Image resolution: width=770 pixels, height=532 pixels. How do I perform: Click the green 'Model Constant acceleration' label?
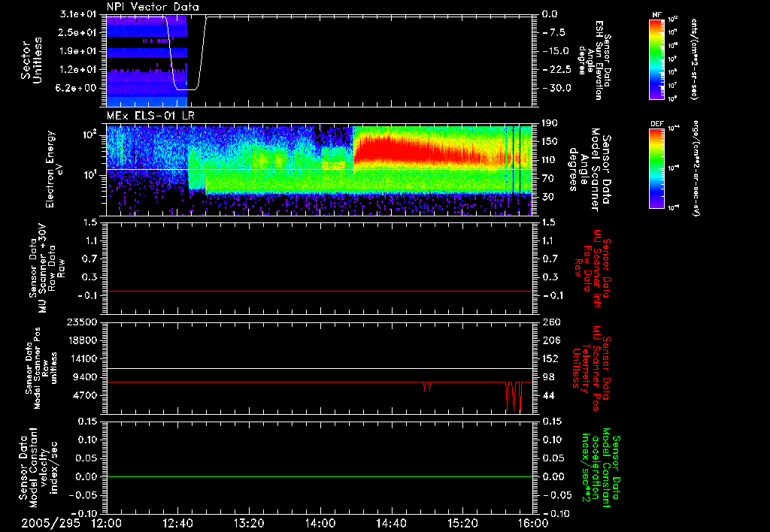click(600, 469)
